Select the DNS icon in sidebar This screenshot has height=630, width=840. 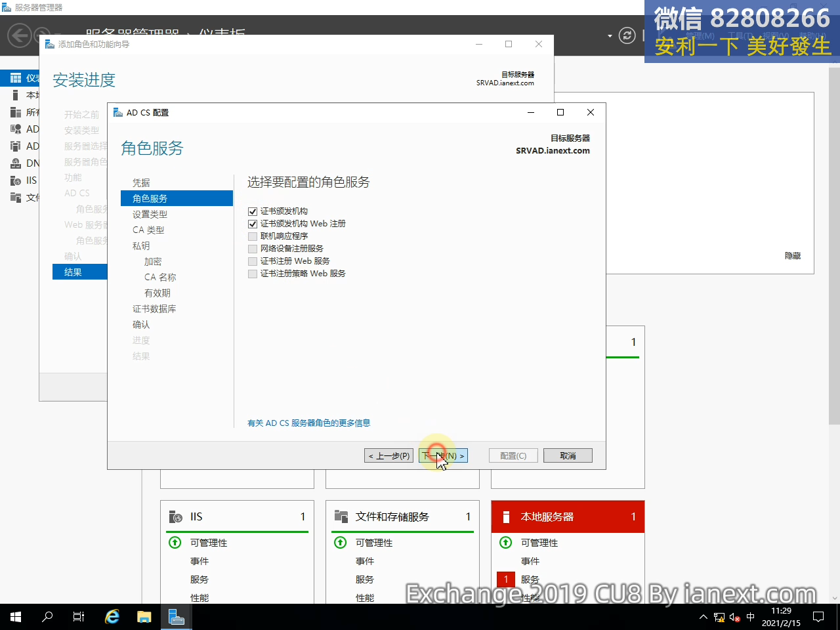tap(16, 163)
